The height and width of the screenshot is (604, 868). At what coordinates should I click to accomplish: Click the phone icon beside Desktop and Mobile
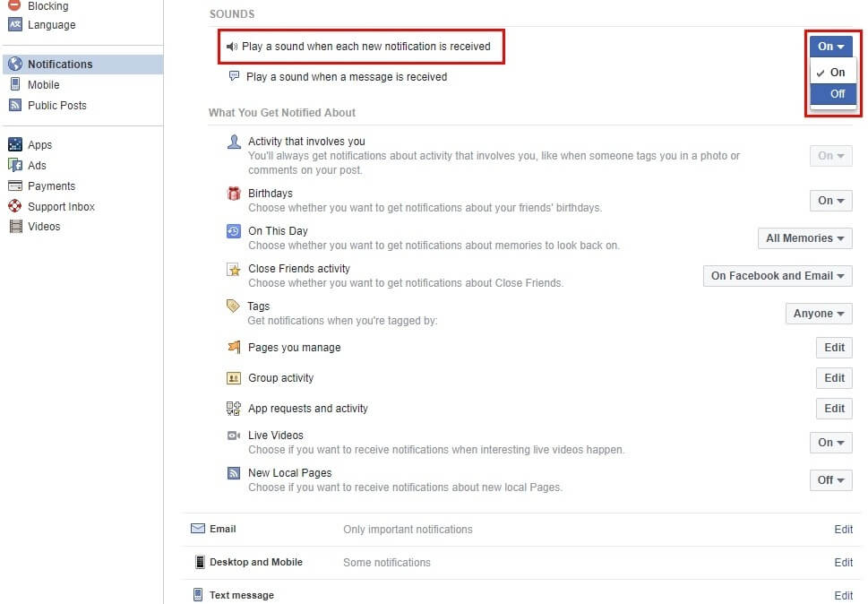pos(200,562)
